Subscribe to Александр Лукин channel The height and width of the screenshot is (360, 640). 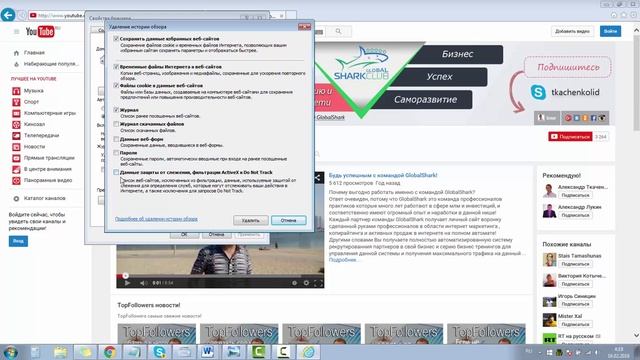(575, 215)
